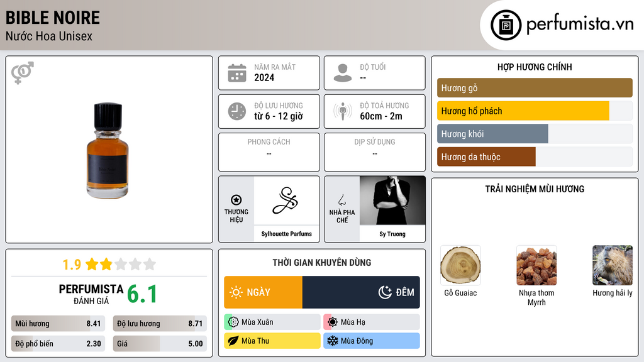
Task: Select the Hương hải ly note image
Action: pos(613,266)
